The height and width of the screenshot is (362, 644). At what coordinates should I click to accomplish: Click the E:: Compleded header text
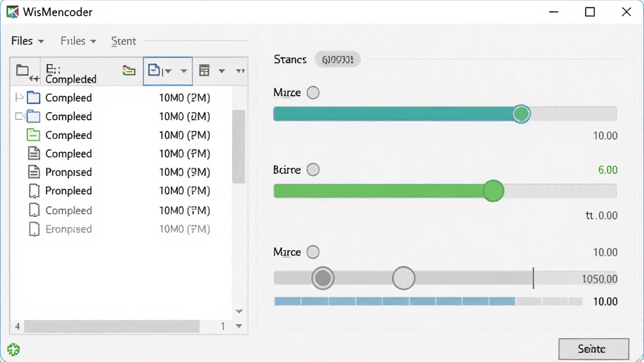point(71,74)
